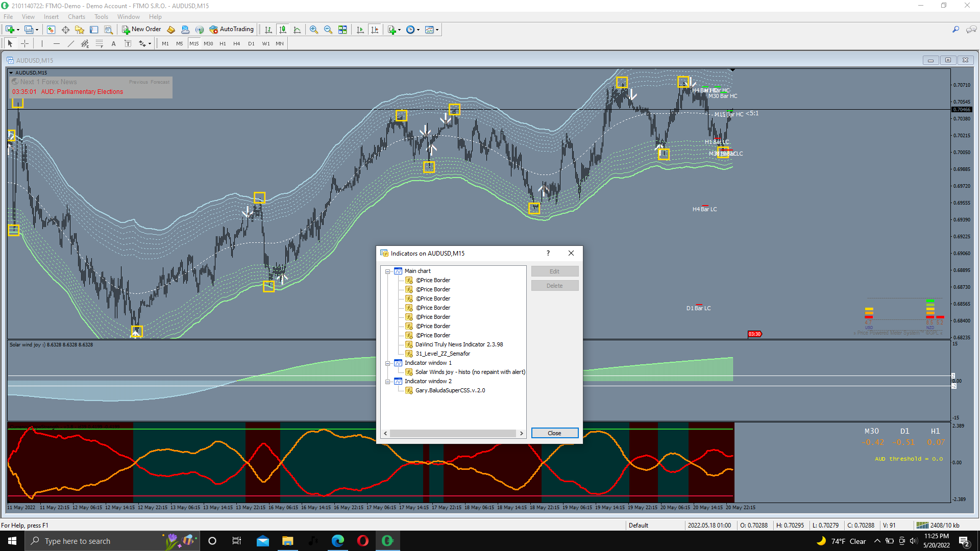This screenshot has height=551, width=980.
Task: Collapse the Indicator window 1 node
Action: (387, 363)
